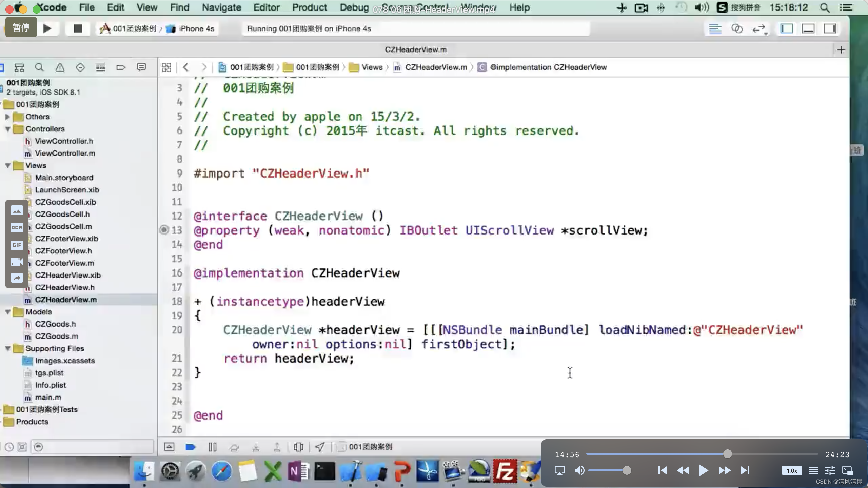Open Main.storyboard file
Image resolution: width=868 pixels, height=488 pixels.
(64, 178)
